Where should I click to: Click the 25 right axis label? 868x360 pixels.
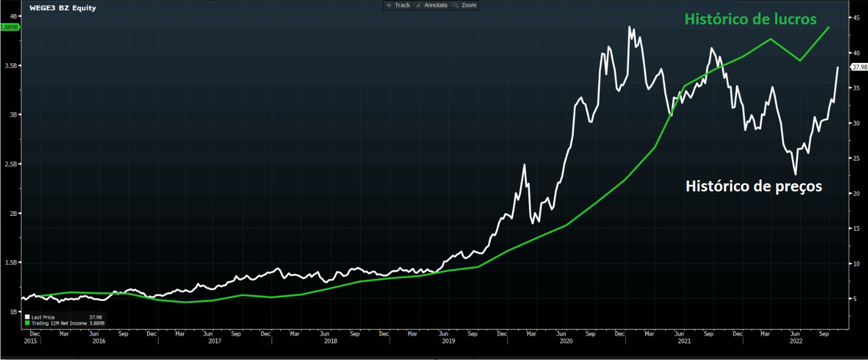pyautogui.click(x=858, y=159)
